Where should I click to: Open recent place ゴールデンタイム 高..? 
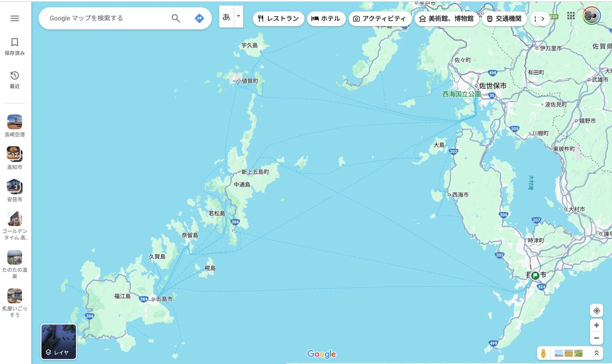[15, 226]
